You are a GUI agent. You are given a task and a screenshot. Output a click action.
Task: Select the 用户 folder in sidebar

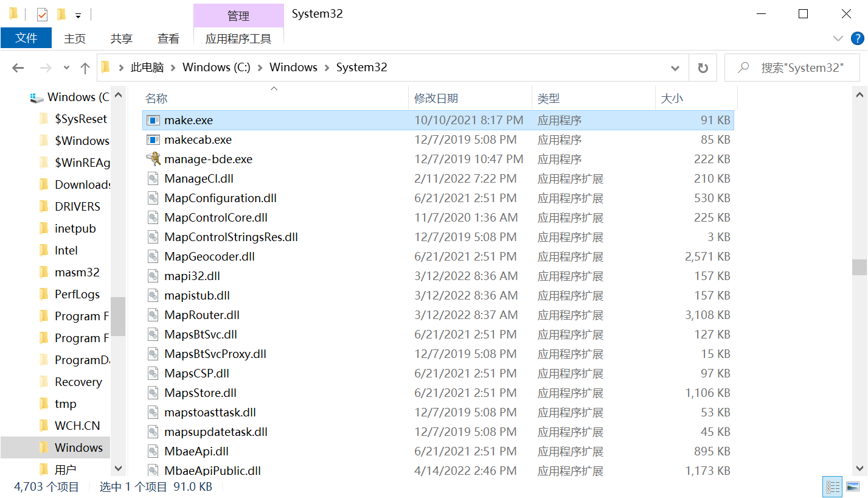(66, 469)
